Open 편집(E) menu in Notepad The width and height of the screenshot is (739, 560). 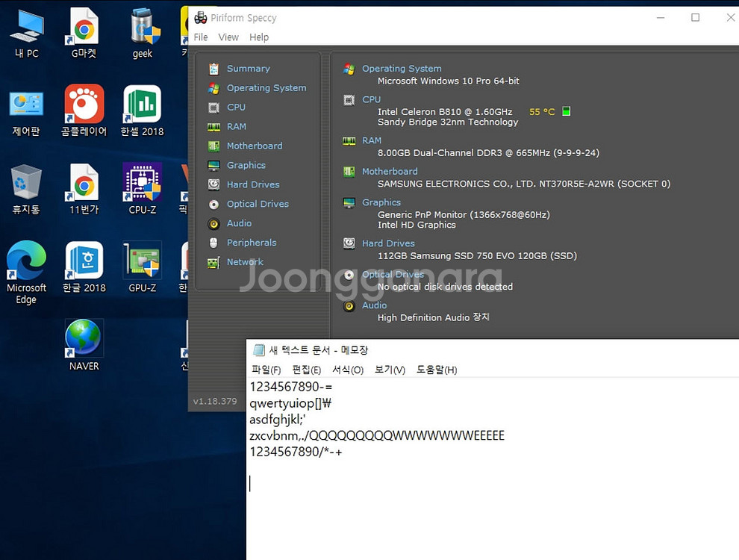307,370
